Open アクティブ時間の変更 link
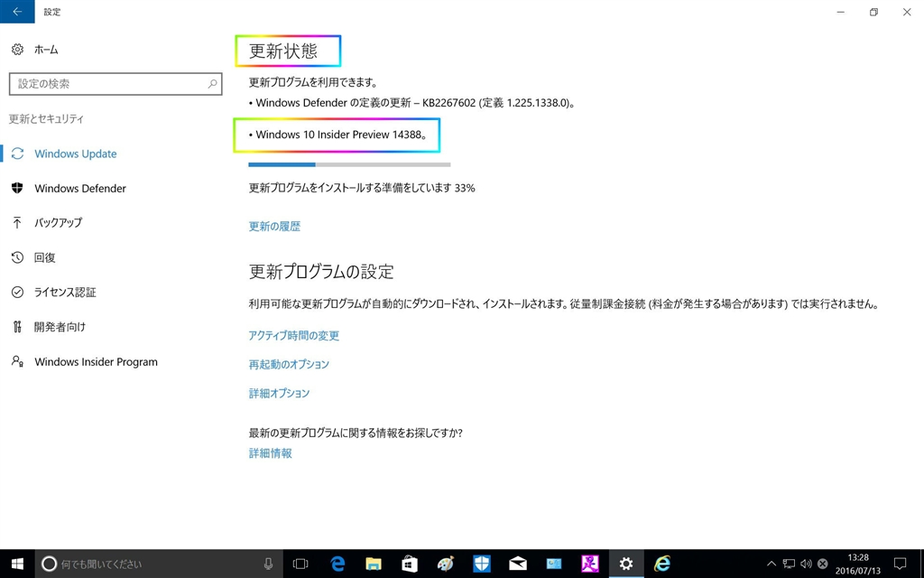This screenshot has height=578, width=924. [x=294, y=336]
